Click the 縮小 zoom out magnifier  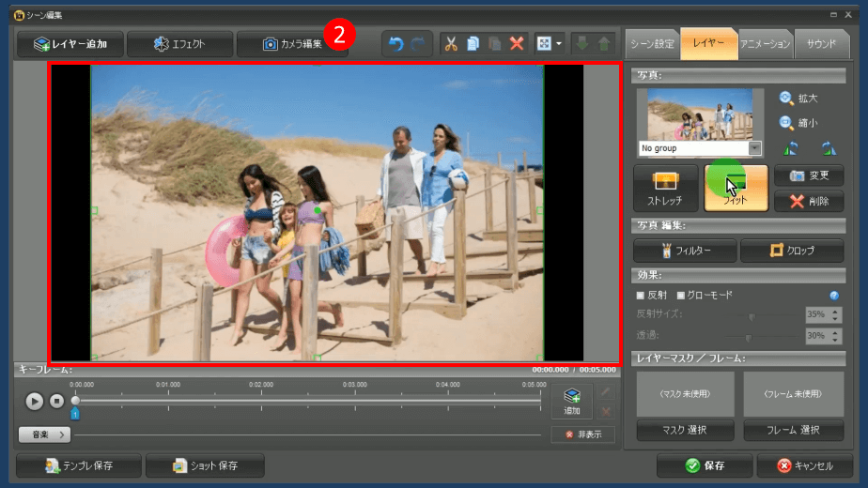785,123
